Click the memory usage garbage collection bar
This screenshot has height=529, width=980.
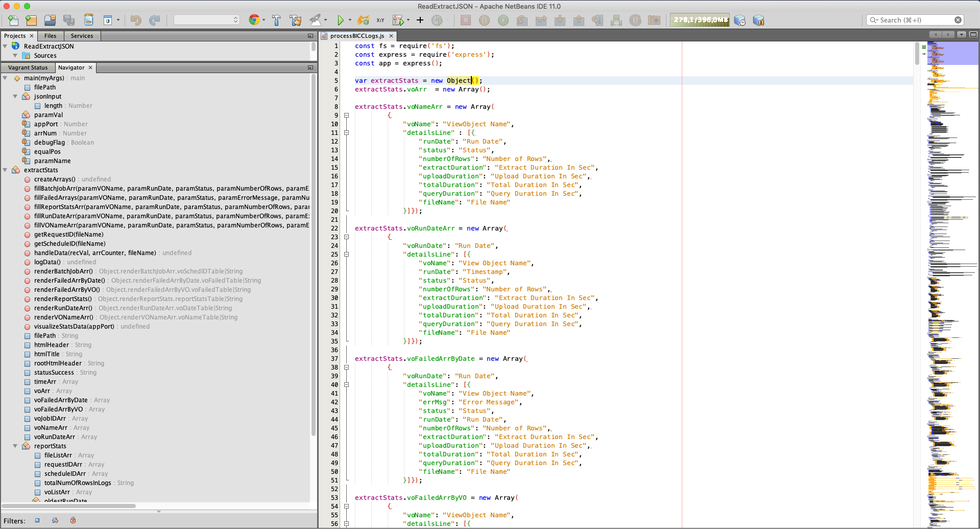[700, 20]
